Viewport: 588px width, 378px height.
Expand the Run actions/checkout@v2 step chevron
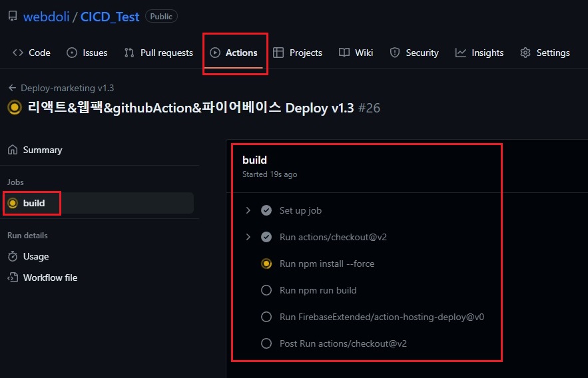tap(248, 237)
